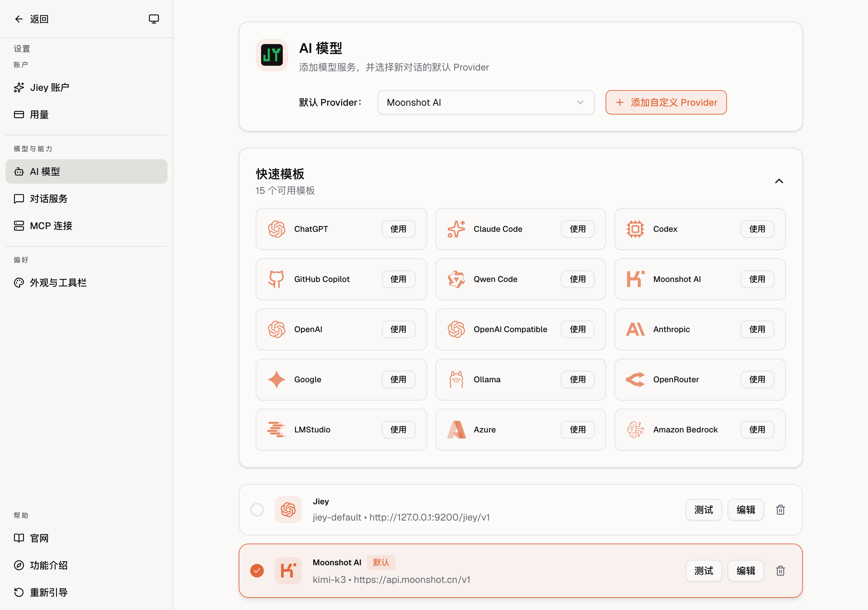Edit the Moonshot AI provider
The height and width of the screenshot is (610, 868).
746,571
